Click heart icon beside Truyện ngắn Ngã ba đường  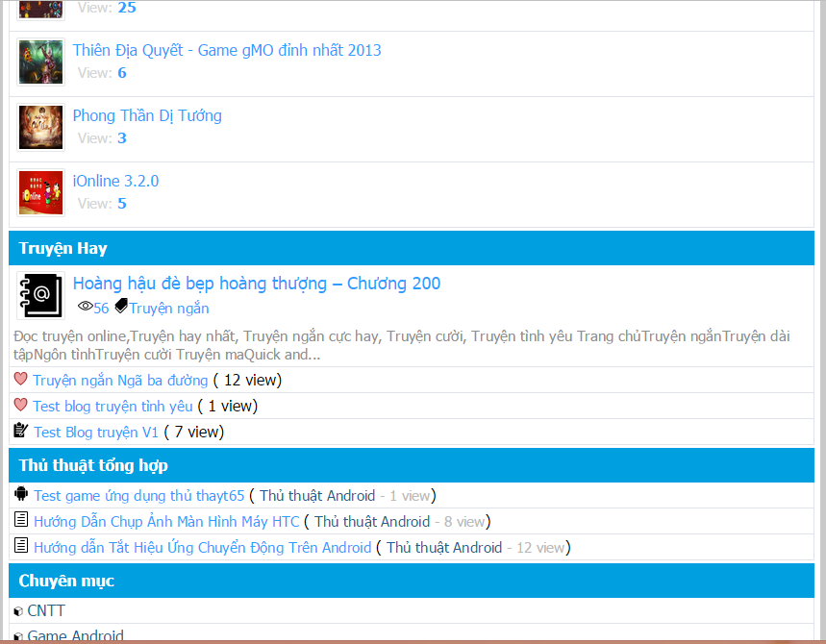point(20,379)
